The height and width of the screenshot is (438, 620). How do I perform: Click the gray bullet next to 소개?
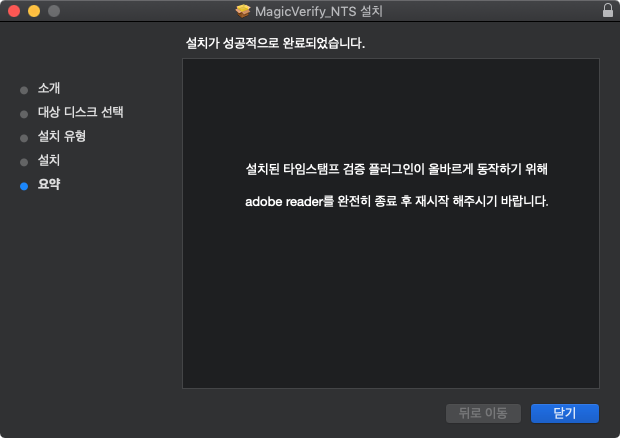click(24, 90)
